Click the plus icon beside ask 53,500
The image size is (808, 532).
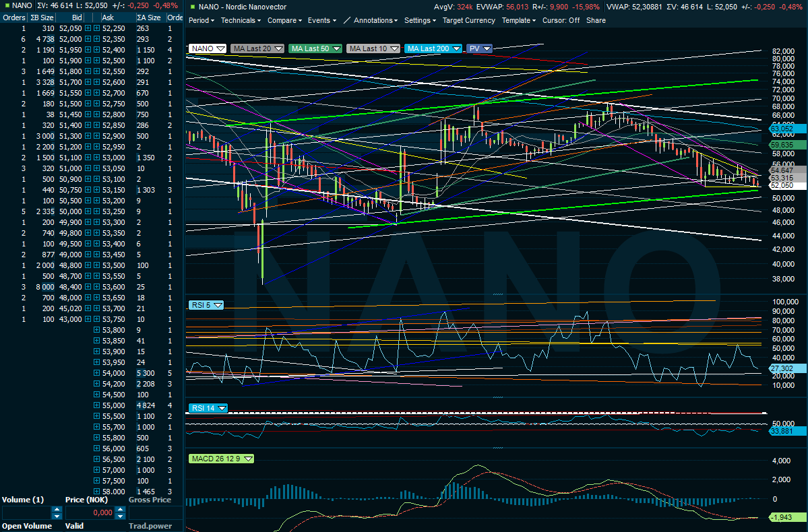(96, 265)
